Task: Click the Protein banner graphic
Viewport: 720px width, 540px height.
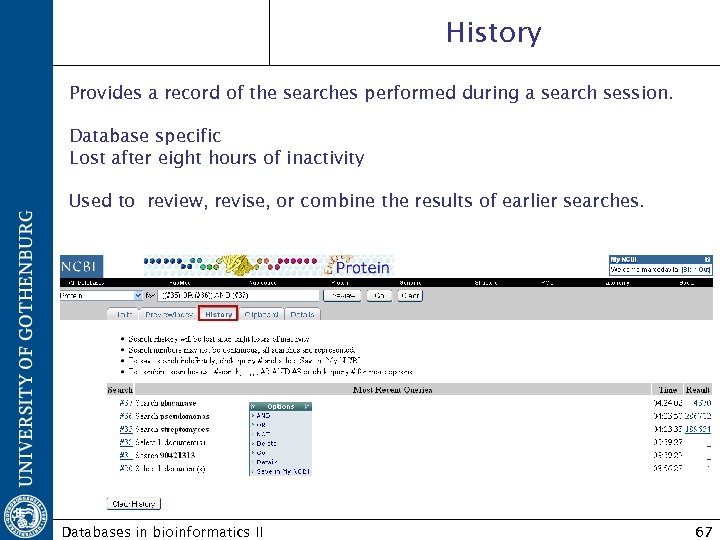Action: (269, 266)
